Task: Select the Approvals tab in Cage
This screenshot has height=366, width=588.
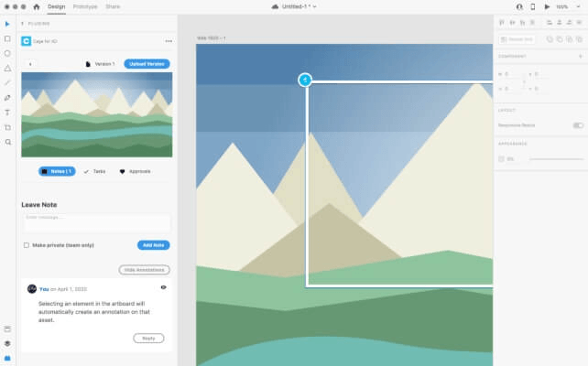Action: 135,171
